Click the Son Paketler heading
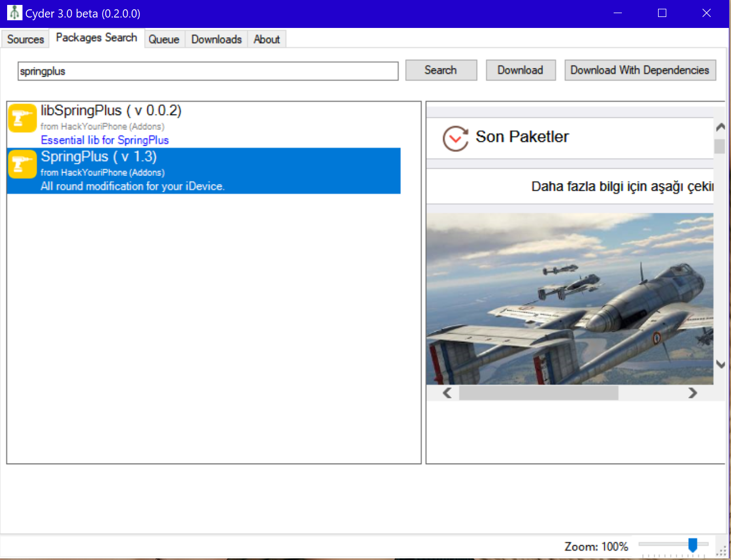 pyautogui.click(x=522, y=137)
